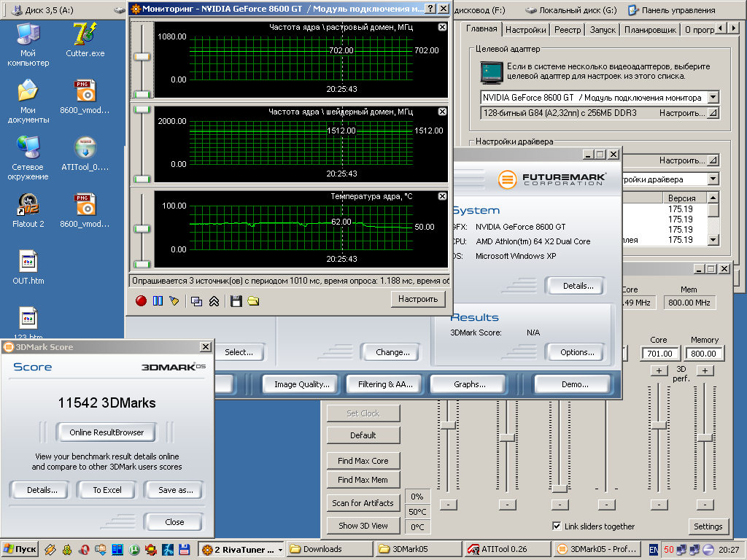Screen dimensions: 747x560
Task: Launch Opera from the quick launch bar
Action: click(85, 550)
